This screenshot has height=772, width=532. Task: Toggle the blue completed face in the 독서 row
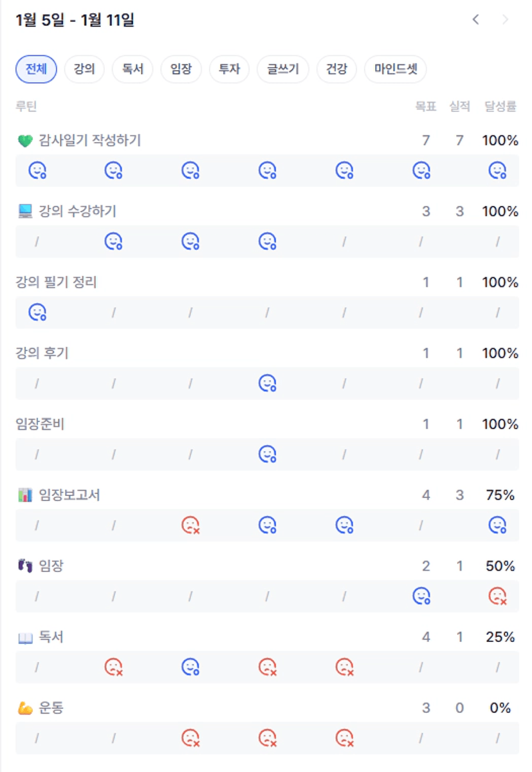(190, 667)
